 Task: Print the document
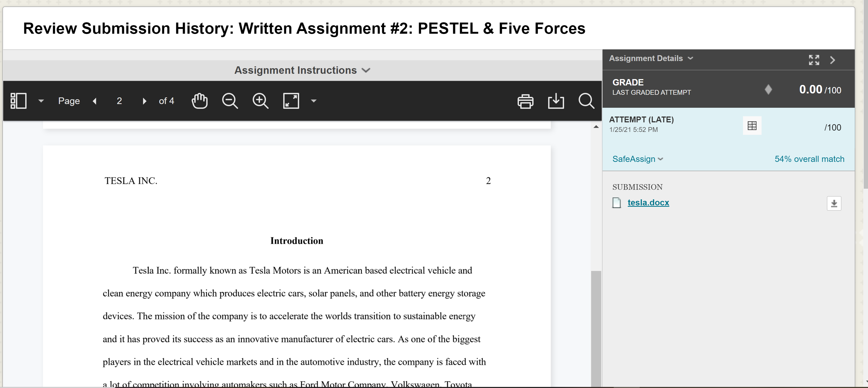click(525, 101)
